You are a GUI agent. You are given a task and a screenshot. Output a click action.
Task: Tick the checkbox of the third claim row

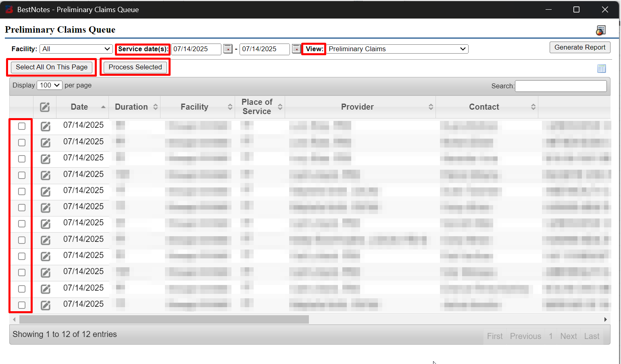click(22, 159)
